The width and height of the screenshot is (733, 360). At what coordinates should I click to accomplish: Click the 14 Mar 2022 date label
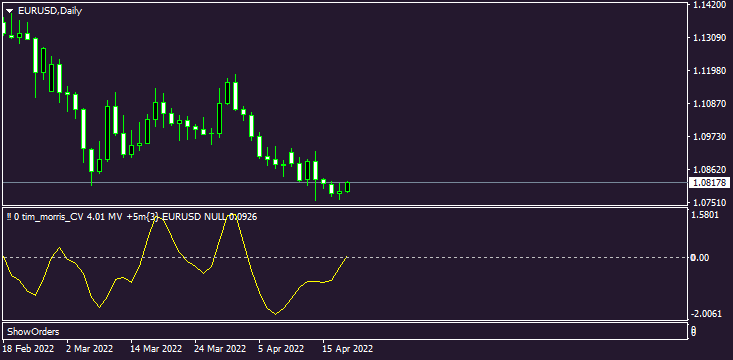[157, 349]
